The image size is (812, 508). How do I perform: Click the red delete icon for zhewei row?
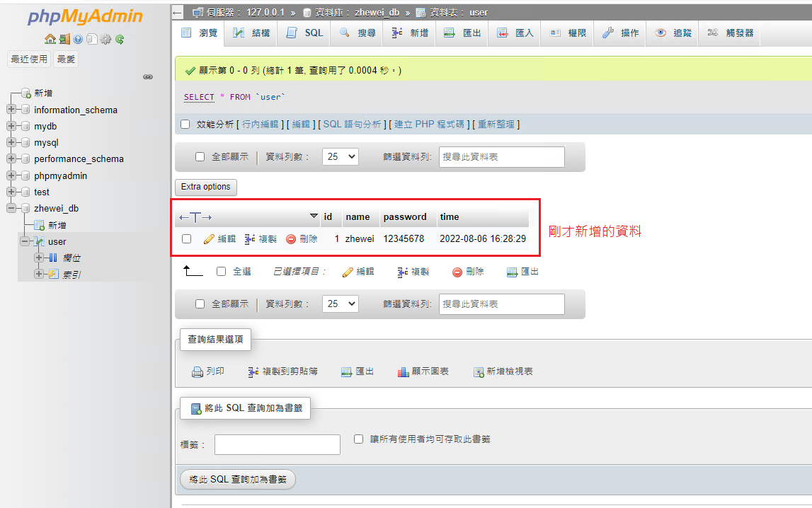point(291,239)
